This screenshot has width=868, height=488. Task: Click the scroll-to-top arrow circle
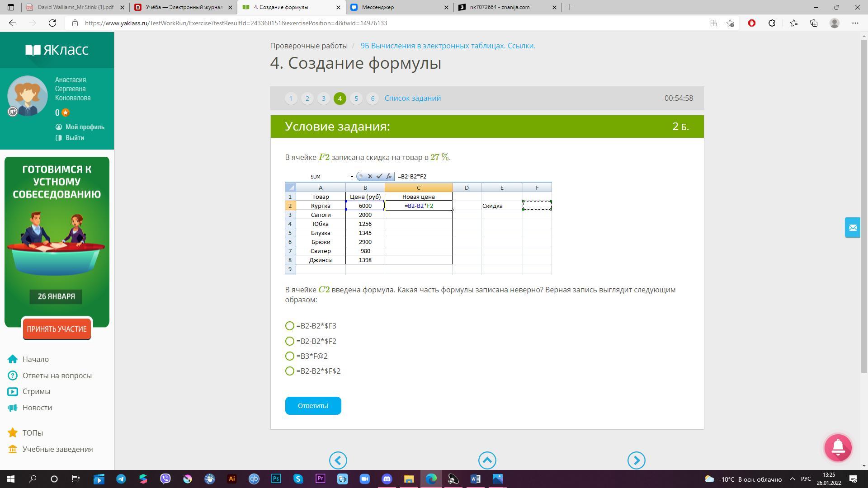487,460
